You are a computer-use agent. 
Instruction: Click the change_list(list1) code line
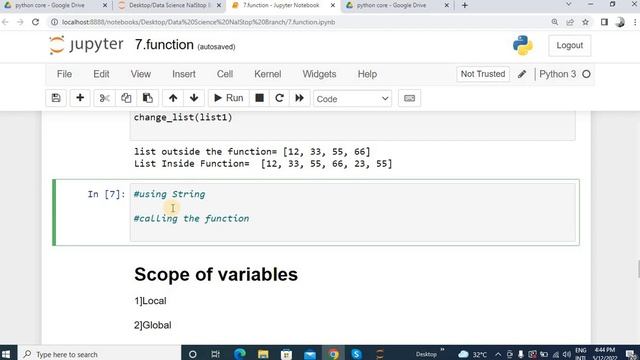click(x=183, y=118)
